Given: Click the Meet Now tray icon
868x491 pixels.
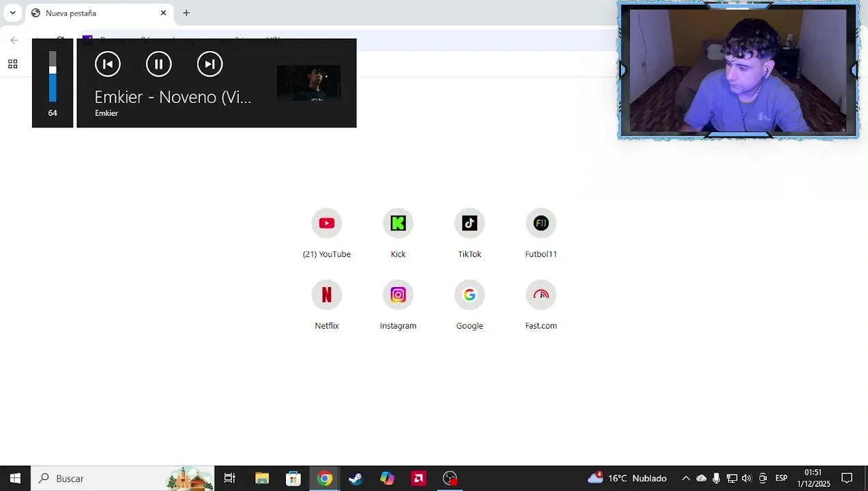Looking at the screenshot, I should coord(763,478).
